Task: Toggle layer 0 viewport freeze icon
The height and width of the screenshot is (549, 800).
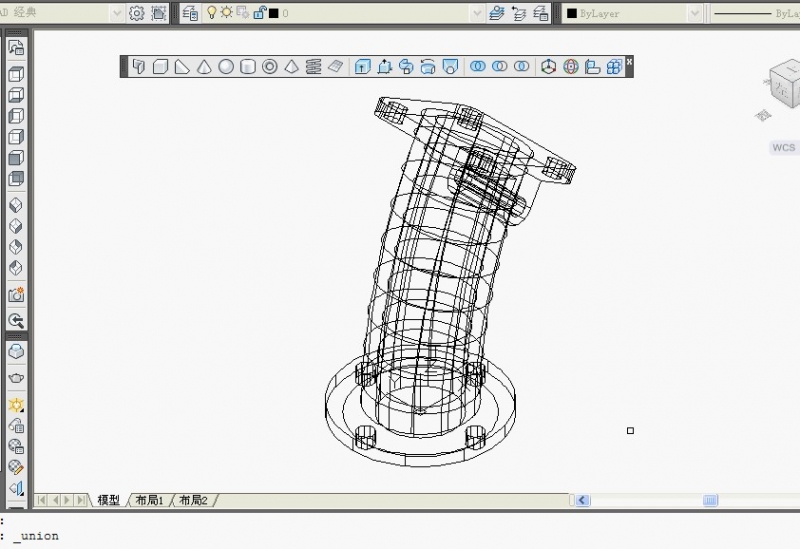Action: click(x=243, y=13)
